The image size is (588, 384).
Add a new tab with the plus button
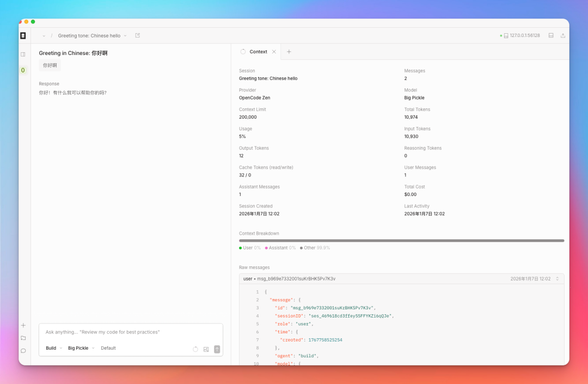tap(289, 52)
